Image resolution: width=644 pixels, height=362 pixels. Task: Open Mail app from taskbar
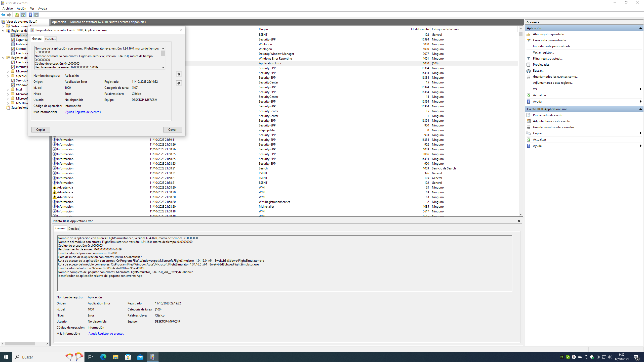[x=140, y=357]
